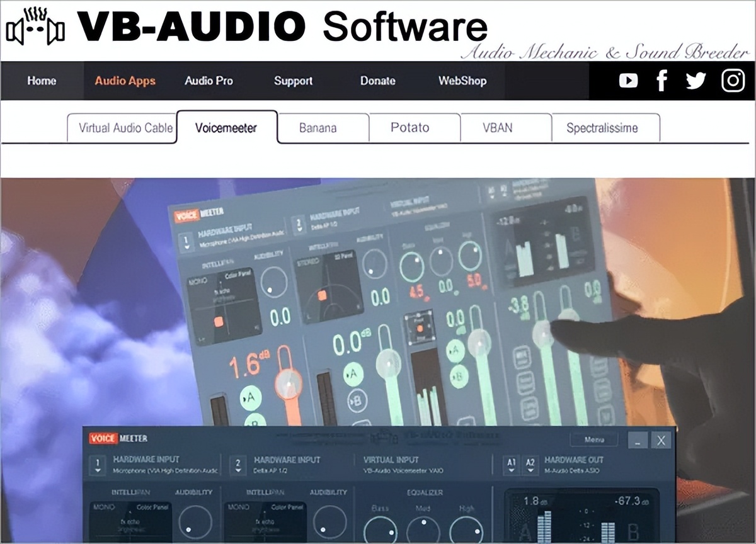Go to the WebShop page
Screen dimensions: 756x544
(462, 81)
